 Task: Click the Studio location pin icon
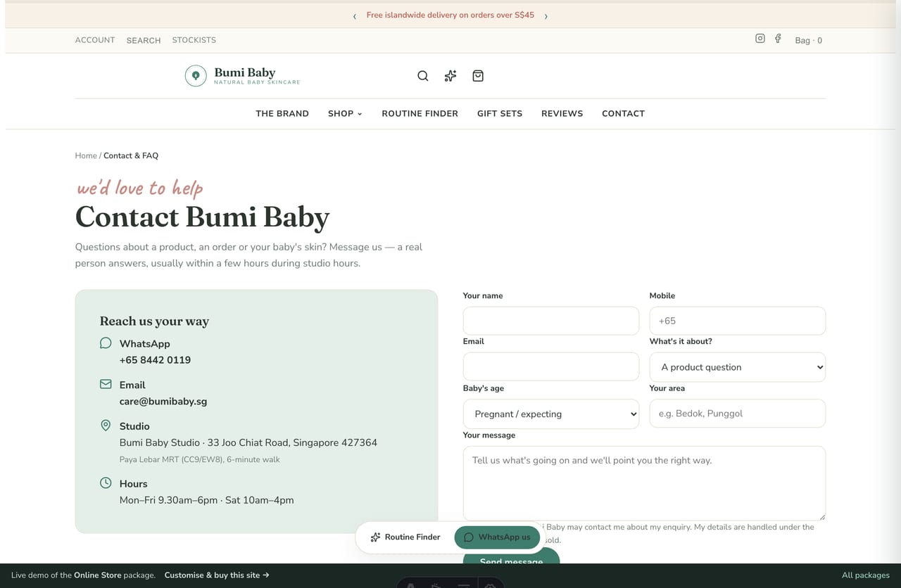(x=106, y=426)
